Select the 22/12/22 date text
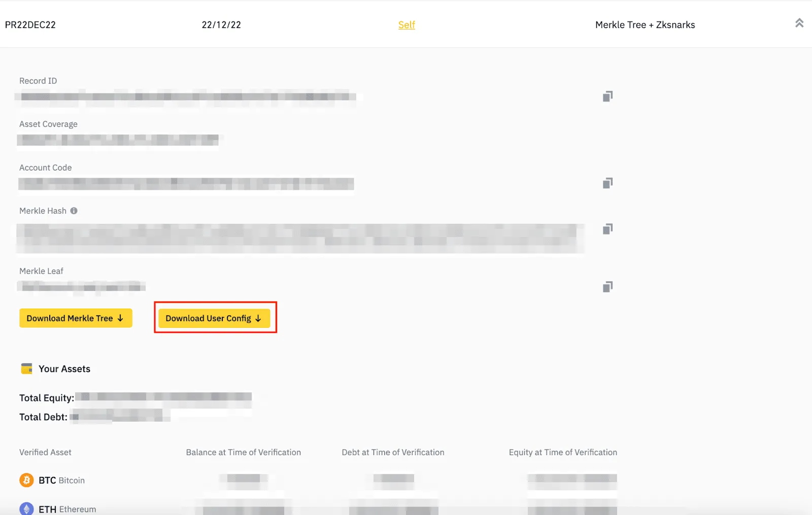The width and height of the screenshot is (812, 515). pyautogui.click(x=221, y=25)
